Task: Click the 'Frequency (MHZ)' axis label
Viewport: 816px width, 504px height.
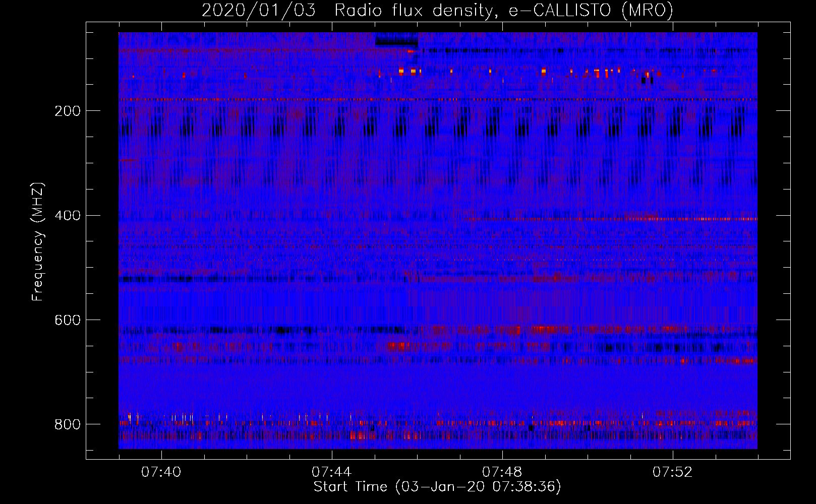Action: coord(38,242)
